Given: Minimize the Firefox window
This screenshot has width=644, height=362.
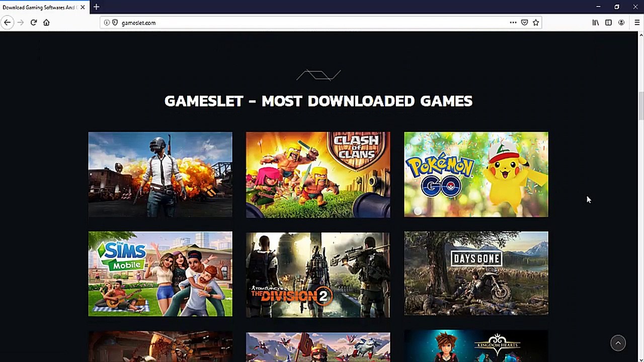Looking at the screenshot, I should point(598,7).
